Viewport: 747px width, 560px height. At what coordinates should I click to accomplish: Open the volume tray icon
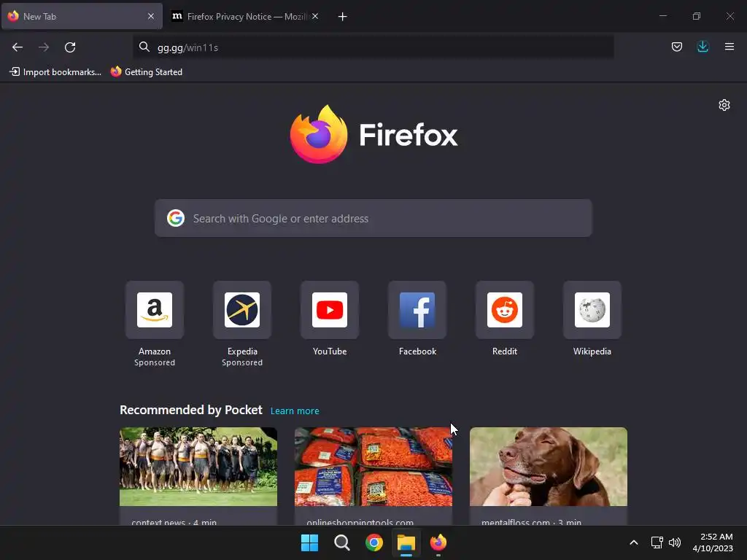pos(675,542)
